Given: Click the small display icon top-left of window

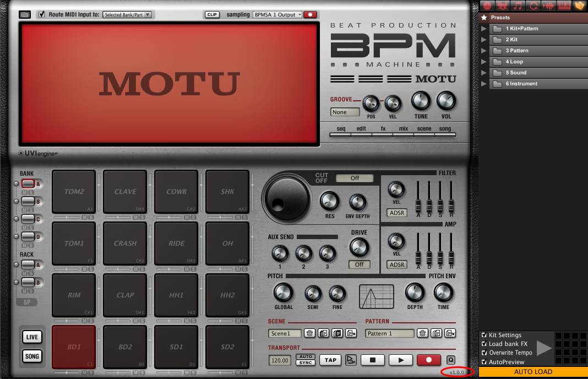Looking at the screenshot, I should (x=25, y=15).
